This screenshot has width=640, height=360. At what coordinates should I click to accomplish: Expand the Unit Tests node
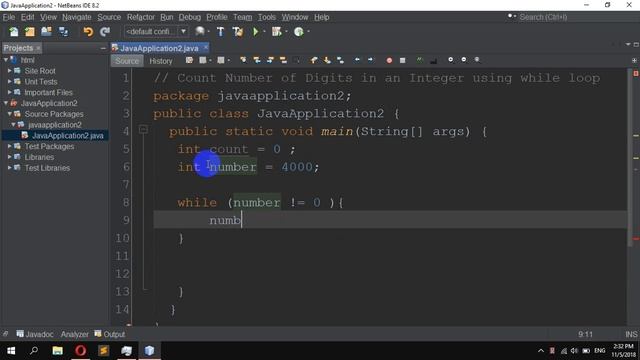click(9, 81)
